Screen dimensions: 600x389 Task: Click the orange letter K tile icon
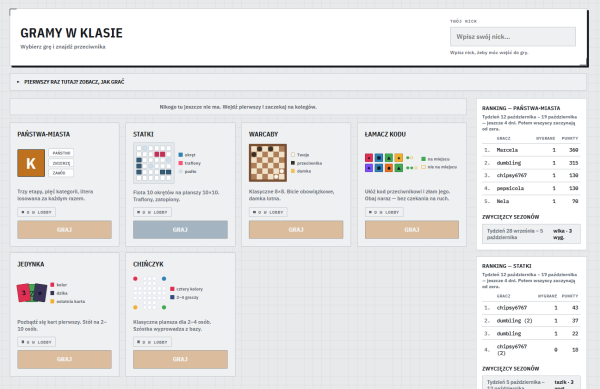tap(31, 163)
